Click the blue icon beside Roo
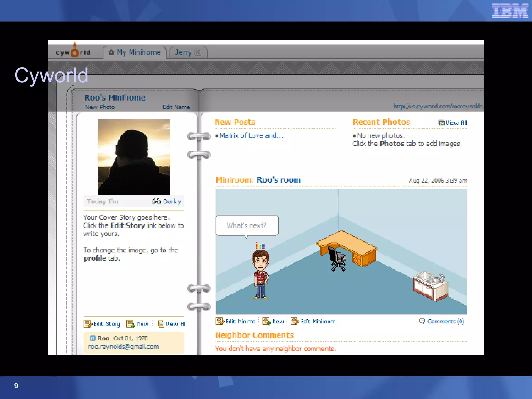Viewport: 532px width, 399px height. pos(92,338)
